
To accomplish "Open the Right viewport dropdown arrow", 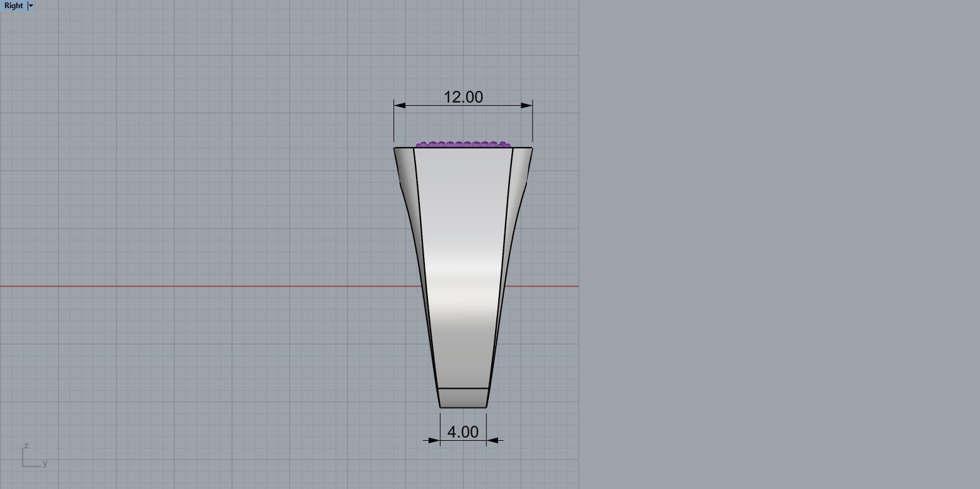I will point(31,6).
